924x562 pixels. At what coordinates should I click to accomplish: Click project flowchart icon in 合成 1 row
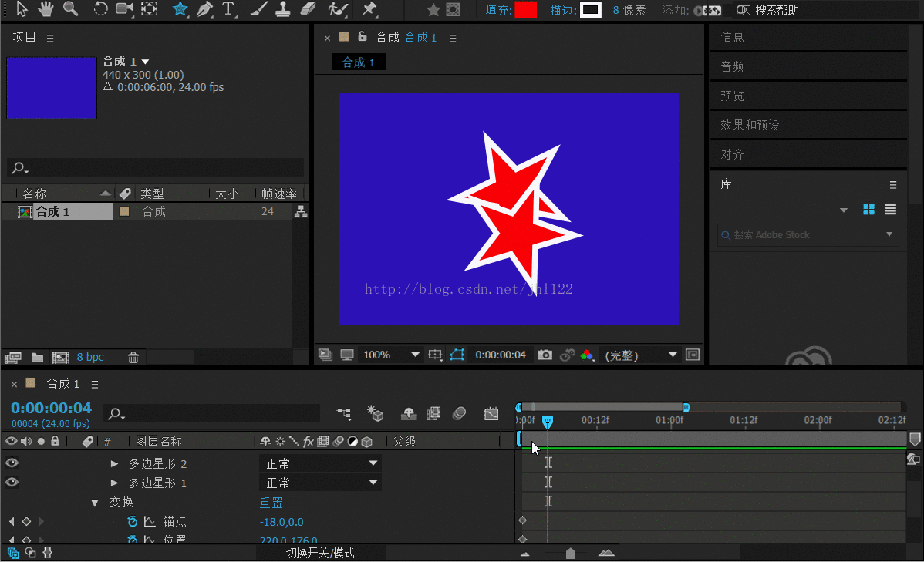tap(301, 211)
